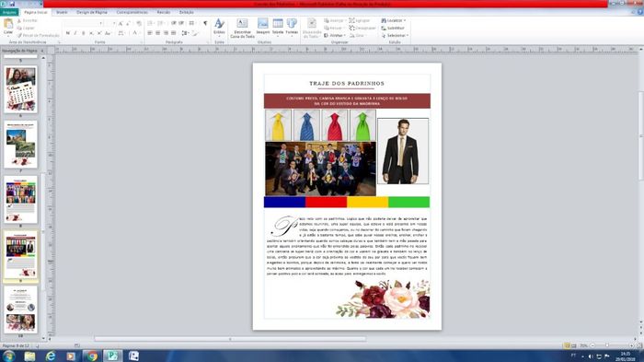644x362 pixels.
Task: Click the yellow color block on page
Action: pos(368,202)
